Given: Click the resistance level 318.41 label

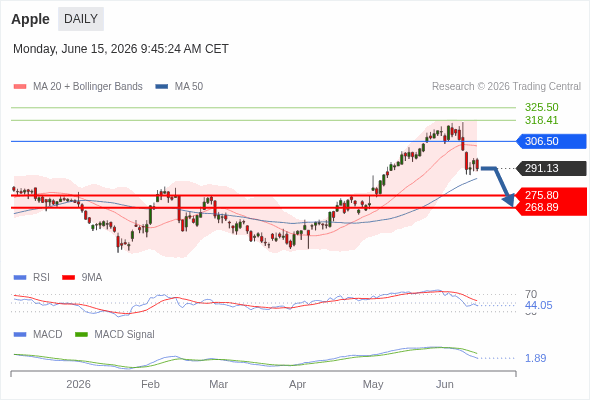Looking at the screenshot, I should coord(541,120).
